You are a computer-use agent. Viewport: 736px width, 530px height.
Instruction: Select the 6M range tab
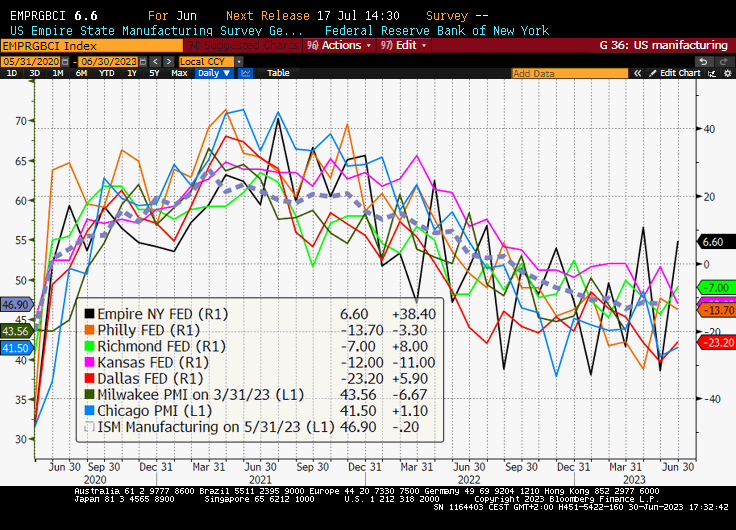coord(81,73)
